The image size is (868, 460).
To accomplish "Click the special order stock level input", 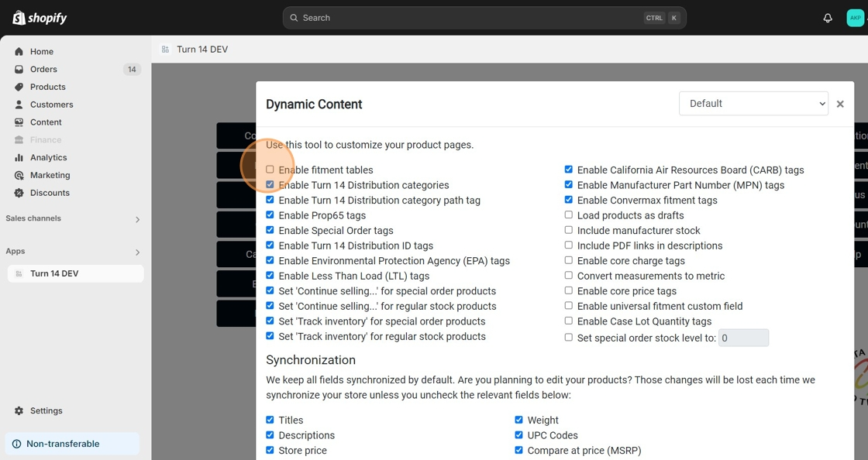I will tap(743, 338).
